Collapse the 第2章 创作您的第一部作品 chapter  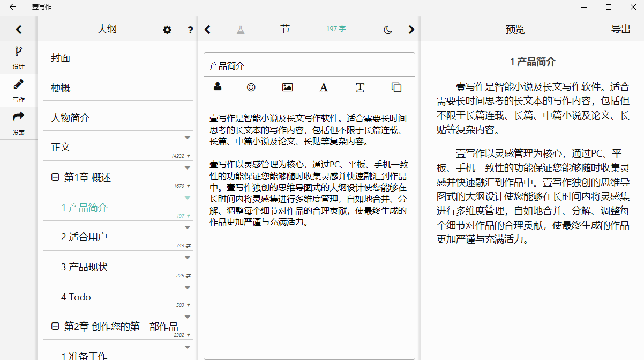click(x=55, y=326)
